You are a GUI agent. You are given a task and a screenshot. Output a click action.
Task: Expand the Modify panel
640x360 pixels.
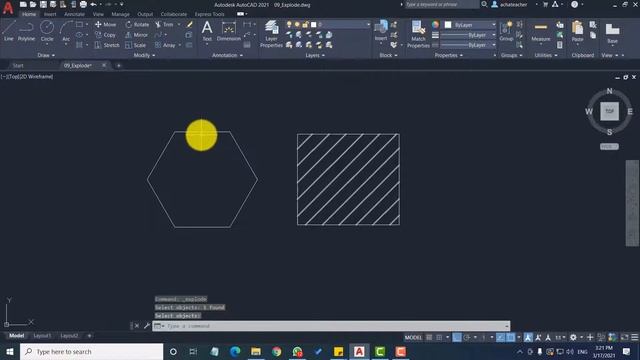(x=144, y=55)
